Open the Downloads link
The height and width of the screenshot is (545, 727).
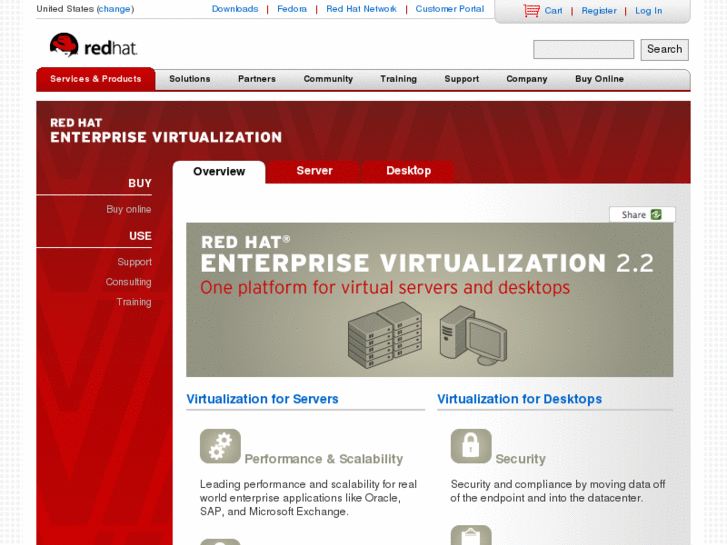(x=235, y=9)
